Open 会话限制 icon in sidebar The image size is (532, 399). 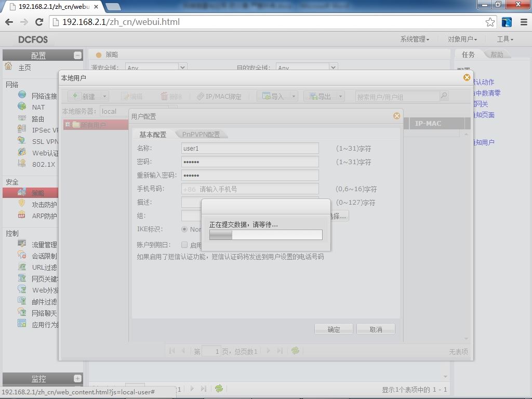click(x=22, y=255)
